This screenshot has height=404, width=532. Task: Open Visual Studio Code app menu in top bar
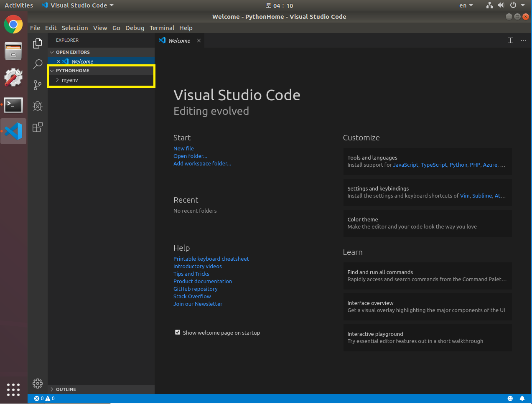tap(78, 5)
